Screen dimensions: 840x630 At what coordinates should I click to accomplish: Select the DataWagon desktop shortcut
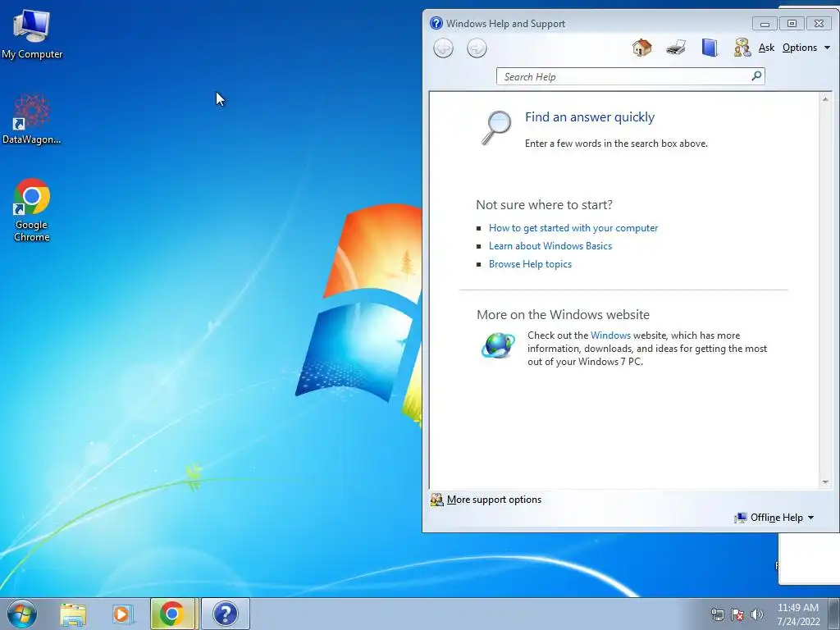pyautogui.click(x=32, y=119)
